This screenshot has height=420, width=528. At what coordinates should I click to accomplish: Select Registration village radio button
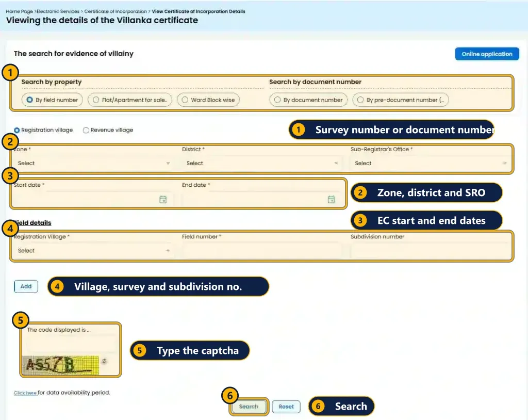[x=16, y=130]
